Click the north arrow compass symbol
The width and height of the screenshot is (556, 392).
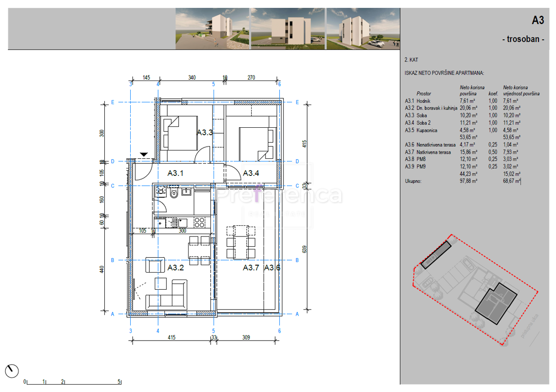click(x=12, y=371)
